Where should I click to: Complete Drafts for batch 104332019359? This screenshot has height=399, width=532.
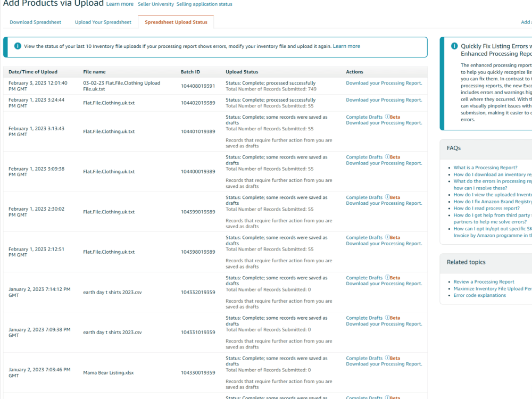click(x=364, y=278)
